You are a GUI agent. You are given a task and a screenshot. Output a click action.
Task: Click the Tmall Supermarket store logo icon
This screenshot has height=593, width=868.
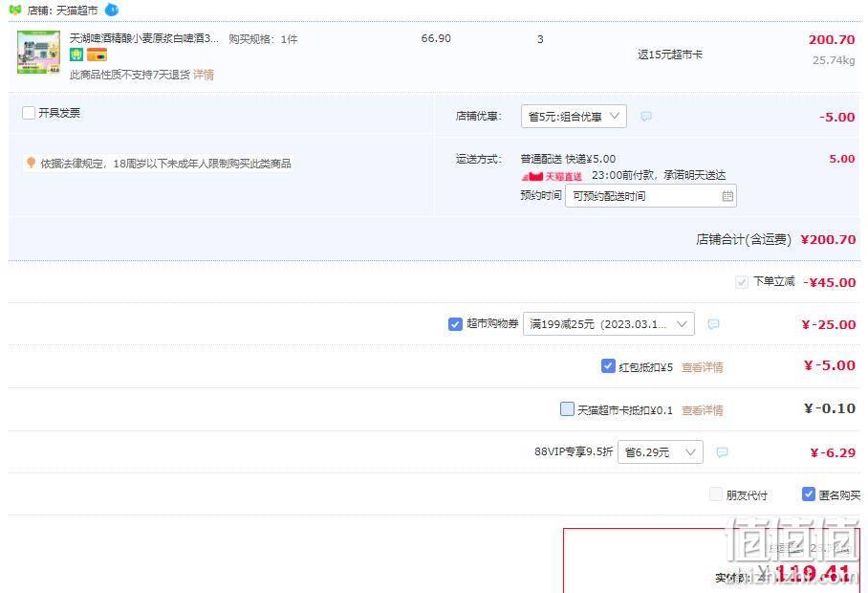pyautogui.click(x=15, y=10)
